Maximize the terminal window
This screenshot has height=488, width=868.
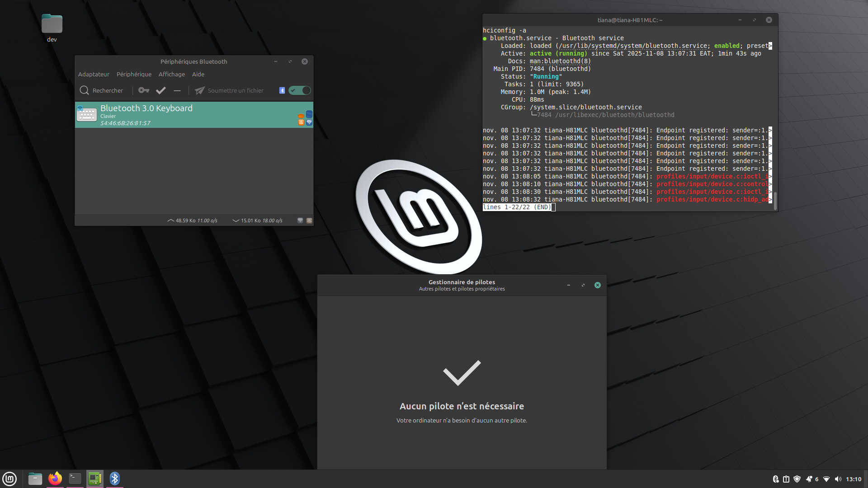click(x=755, y=20)
